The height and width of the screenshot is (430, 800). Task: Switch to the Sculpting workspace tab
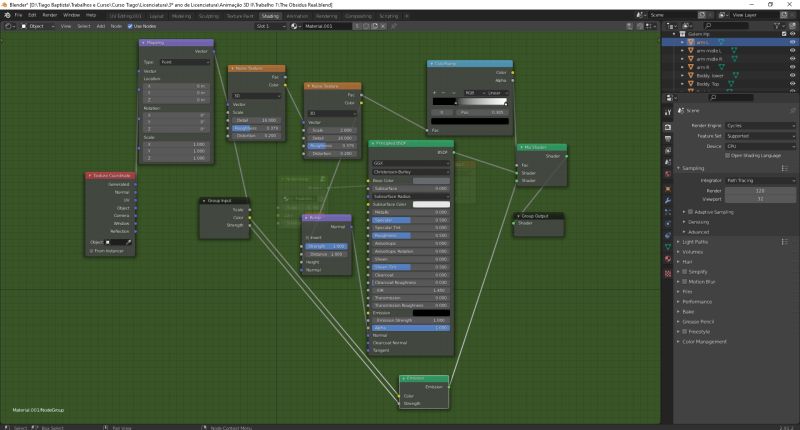[208, 16]
